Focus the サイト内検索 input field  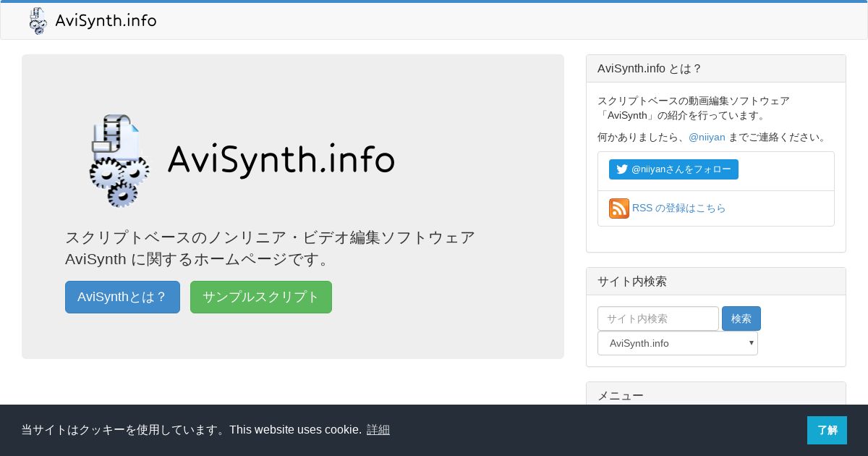pyautogui.click(x=658, y=318)
